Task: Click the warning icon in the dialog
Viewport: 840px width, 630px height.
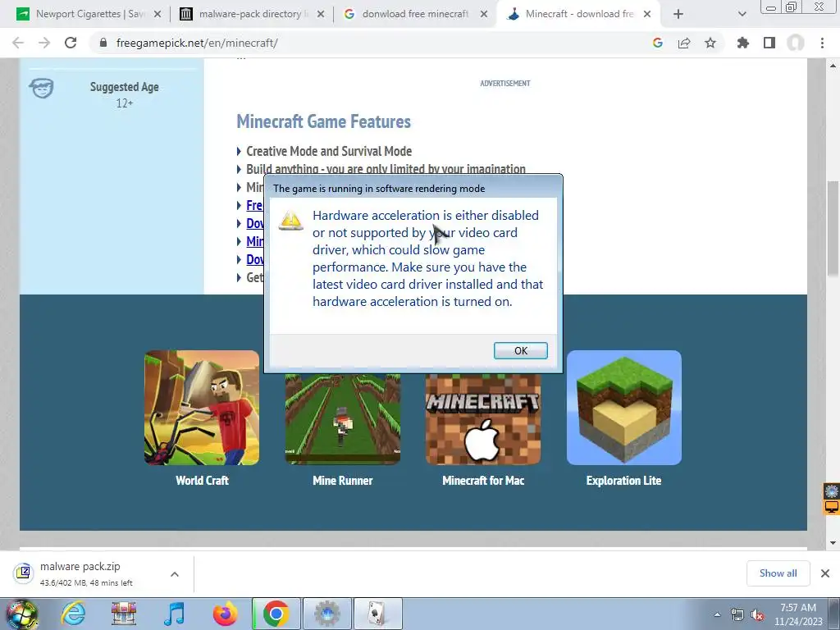Action: coord(291,220)
